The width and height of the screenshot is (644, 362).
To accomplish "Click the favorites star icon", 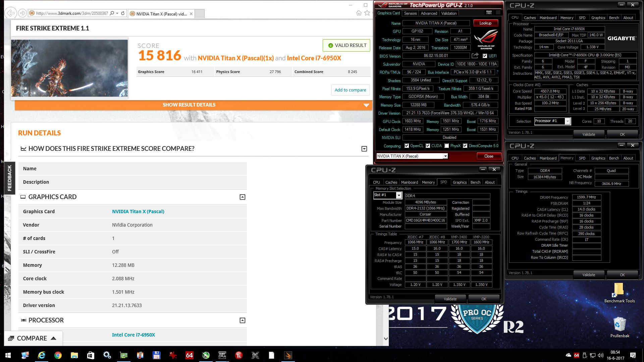I will tap(367, 13).
